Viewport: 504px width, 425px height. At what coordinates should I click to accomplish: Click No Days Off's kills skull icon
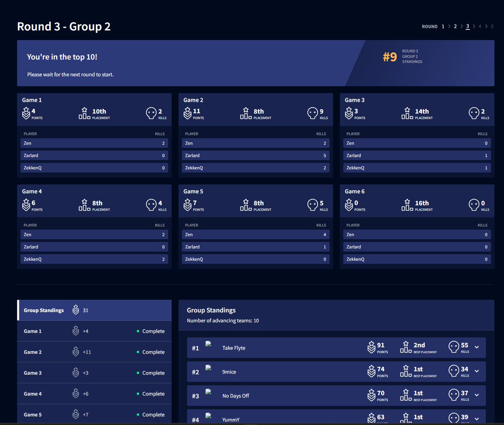point(454,395)
